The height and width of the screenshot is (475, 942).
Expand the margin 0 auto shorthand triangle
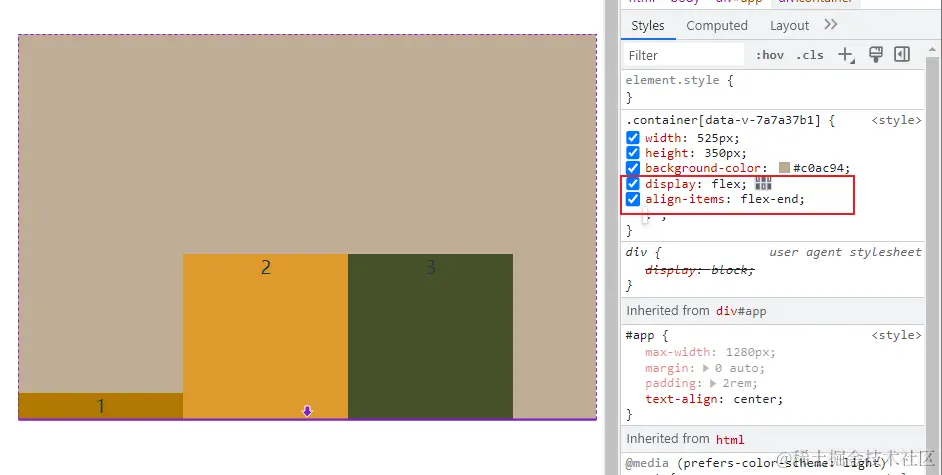tap(706, 368)
